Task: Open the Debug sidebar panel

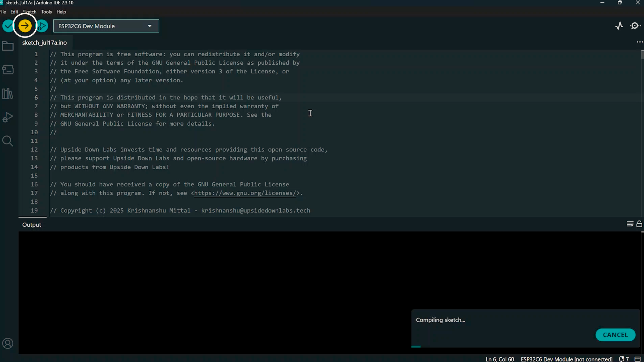Action: [8, 117]
